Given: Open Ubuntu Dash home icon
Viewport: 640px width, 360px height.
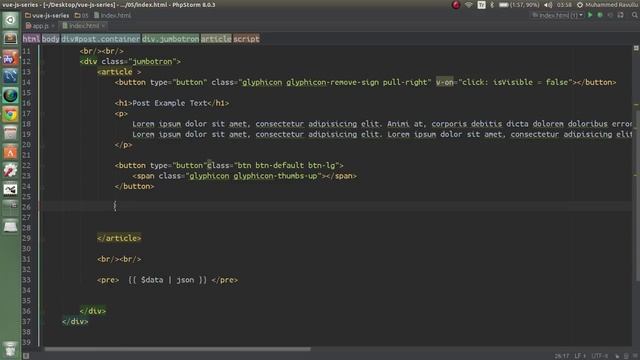Looking at the screenshot, I should tap(10, 20).
